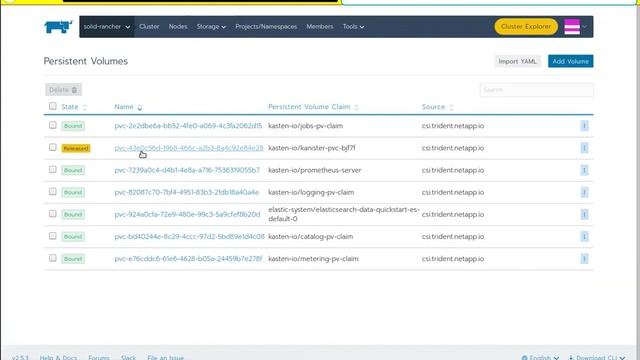Open volume pvc-2e2dbe6a link
Viewport: 640px width, 360px height.
tap(188, 126)
